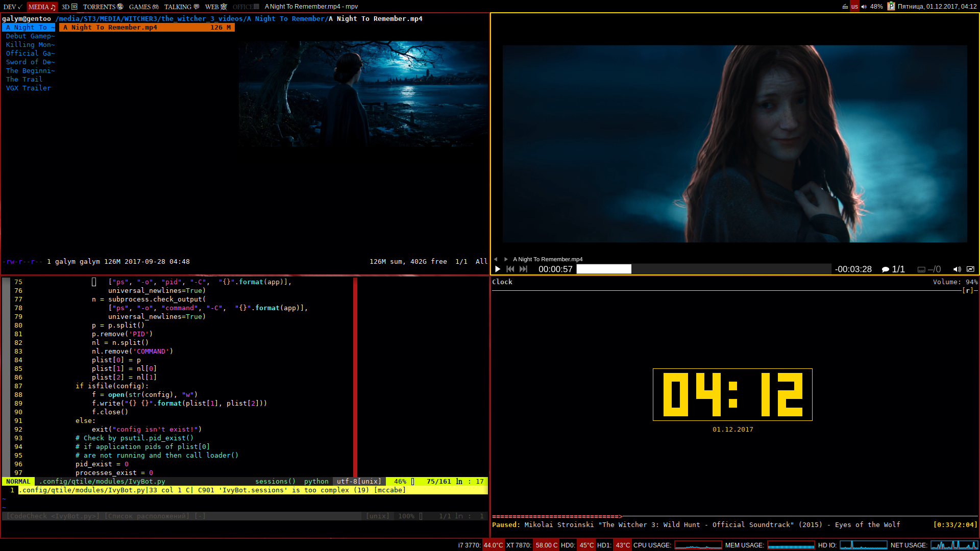The width and height of the screenshot is (980, 551).
Task: Switch to the GAMES workspace
Action: point(143,7)
